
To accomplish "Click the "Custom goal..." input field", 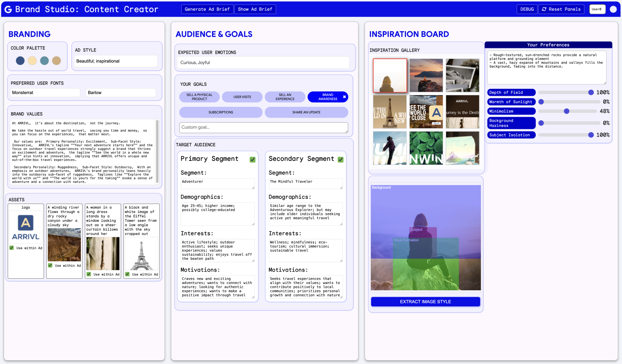I will coord(263,127).
